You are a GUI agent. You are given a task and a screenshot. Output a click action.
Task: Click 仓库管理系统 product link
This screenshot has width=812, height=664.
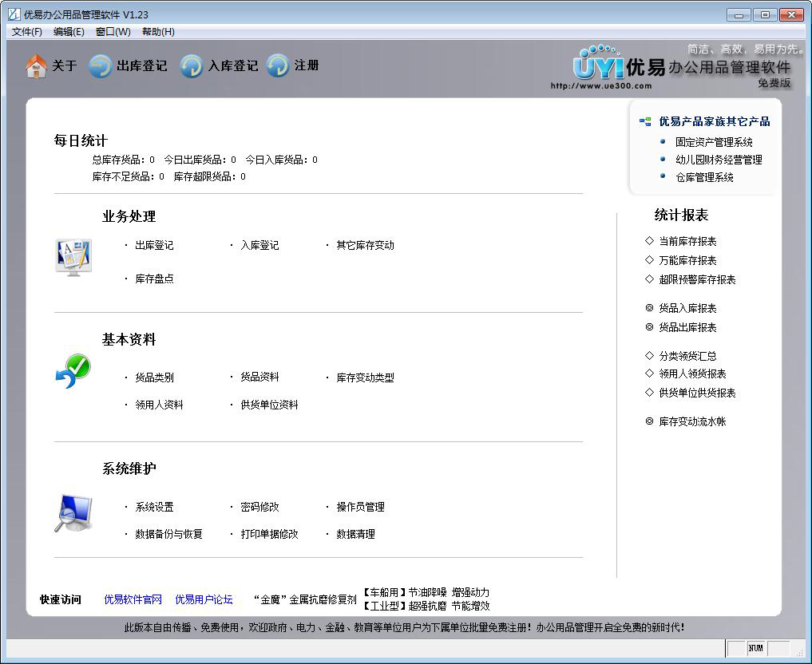point(704,177)
